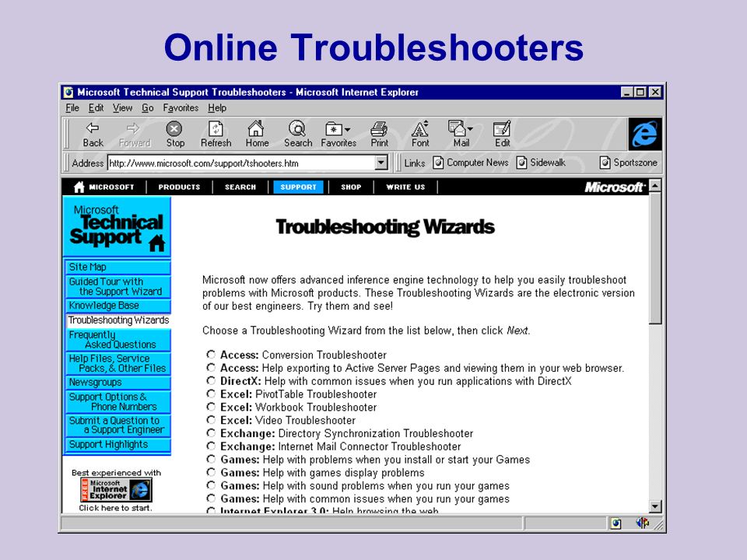The height and width of the screenshot is (560, 747).
Task: Open the Help menu
Action: (x=217, y=108)
